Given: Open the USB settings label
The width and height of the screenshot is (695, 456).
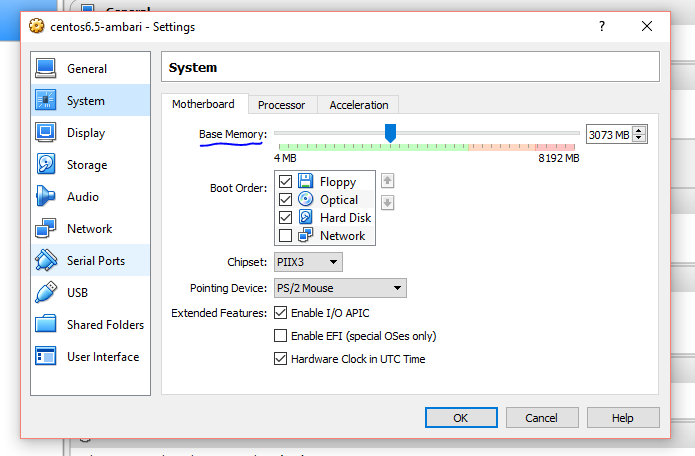Looking at the screenshot, I should pyautogui.click(x=78, y=292).
